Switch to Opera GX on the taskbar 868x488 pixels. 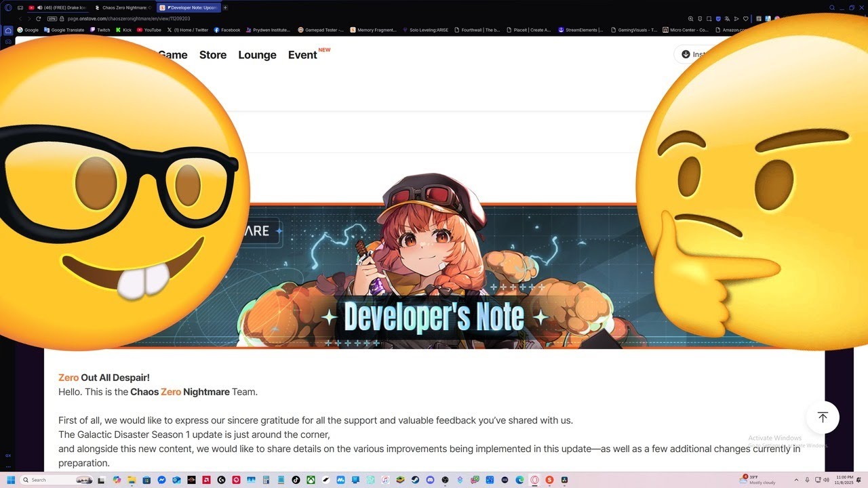pos(534,480)
